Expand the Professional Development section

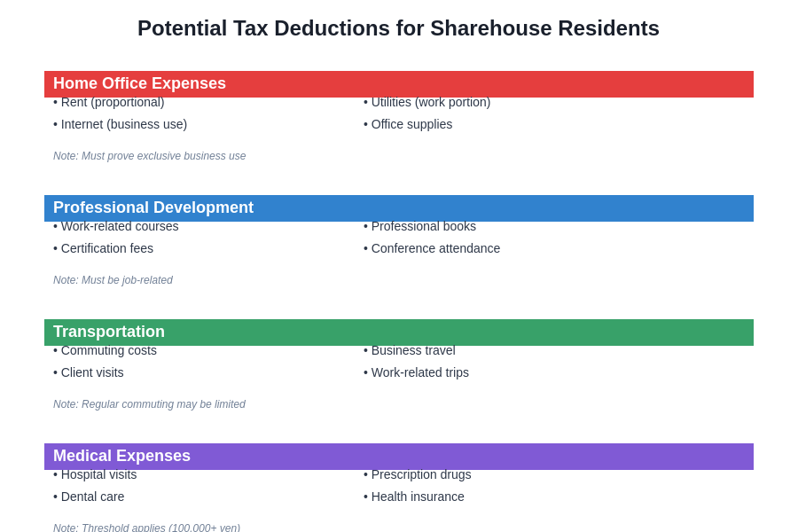[153, 207]
